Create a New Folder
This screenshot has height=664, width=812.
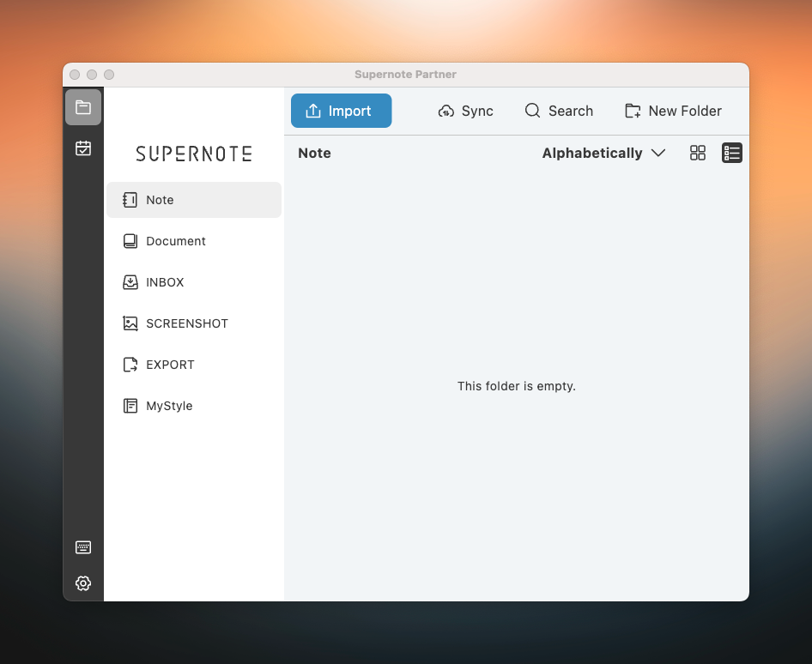(673, 111)
